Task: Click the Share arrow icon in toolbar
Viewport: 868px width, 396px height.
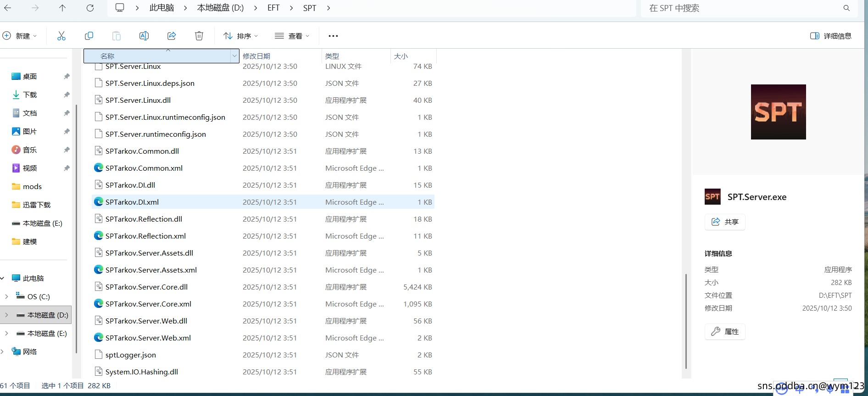Action: 172,36
